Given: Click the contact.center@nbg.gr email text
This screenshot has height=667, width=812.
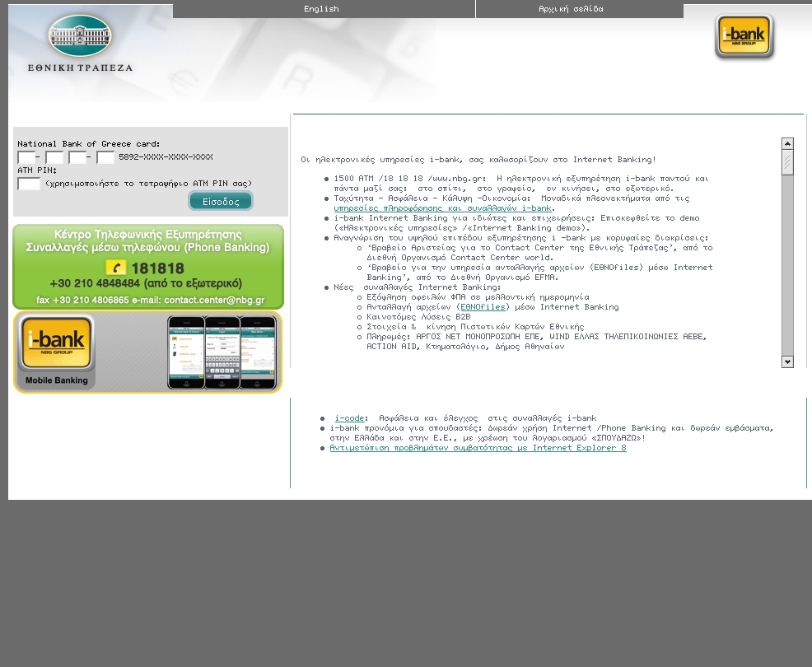Looking at the screenshot, I should coord(214,300).
